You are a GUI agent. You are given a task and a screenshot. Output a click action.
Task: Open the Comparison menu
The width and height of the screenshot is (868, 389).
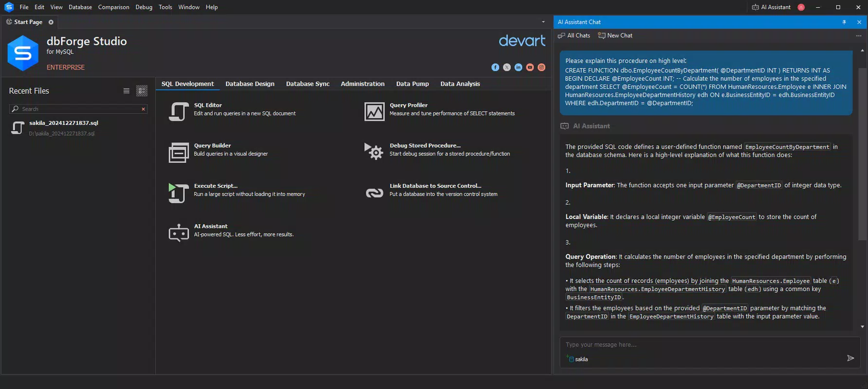coord(113,7)
